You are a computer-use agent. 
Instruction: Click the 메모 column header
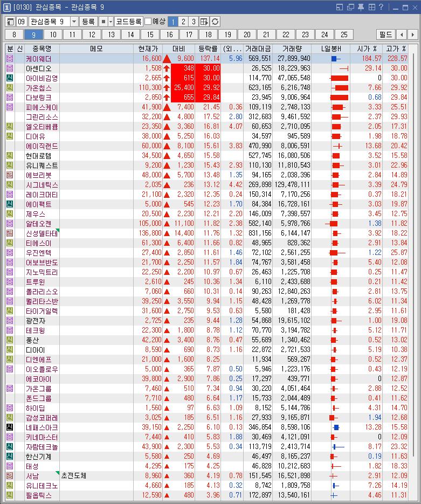click(96, 49)
